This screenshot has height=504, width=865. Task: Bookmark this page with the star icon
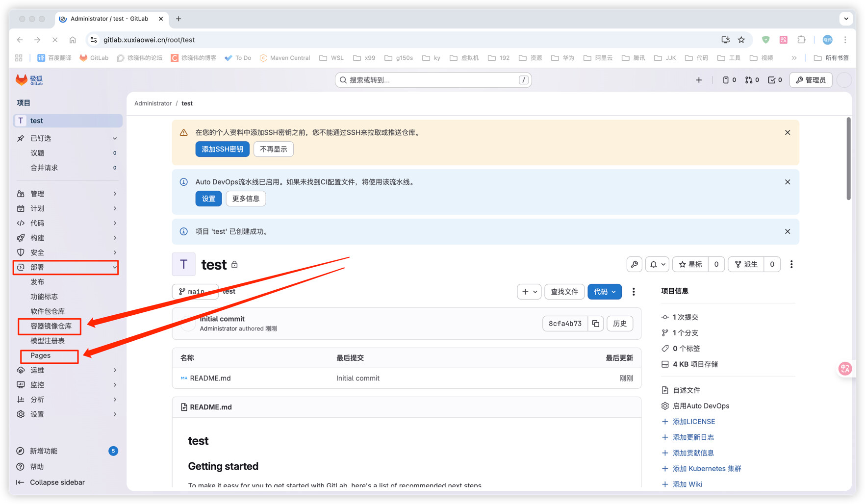pyautogui.click(x=741, y=40)
